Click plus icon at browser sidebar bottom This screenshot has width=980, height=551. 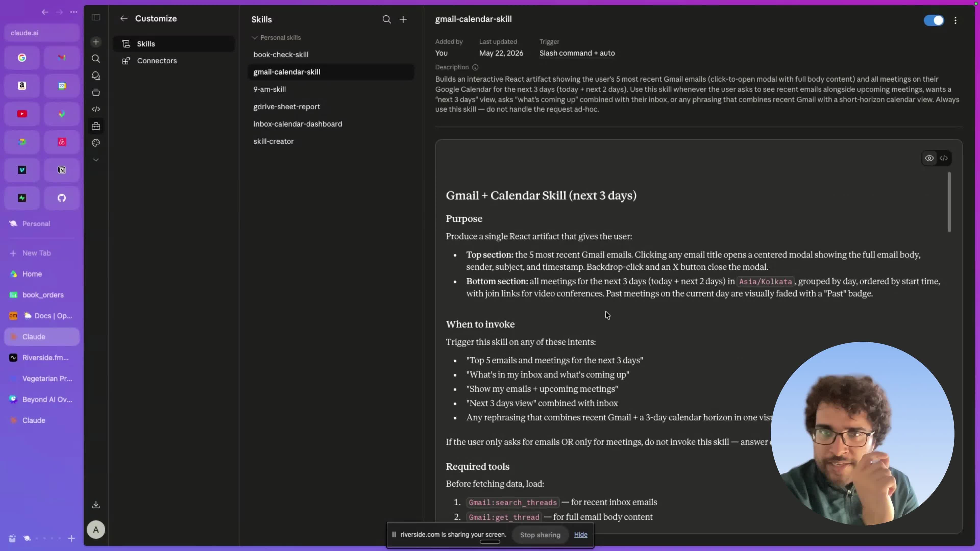[x=71, y=538]
